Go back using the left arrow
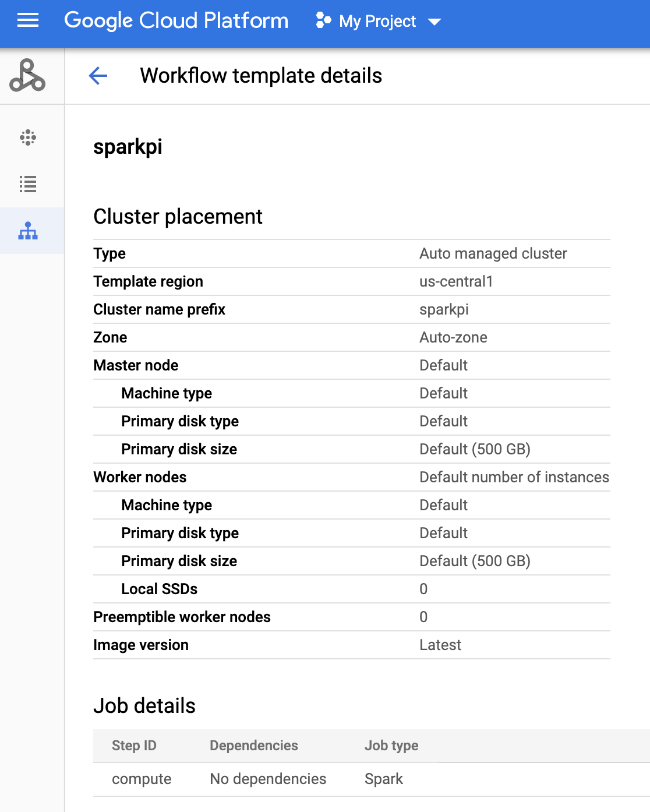The width and height of the screenshot is (650, 812). (98, 76)
